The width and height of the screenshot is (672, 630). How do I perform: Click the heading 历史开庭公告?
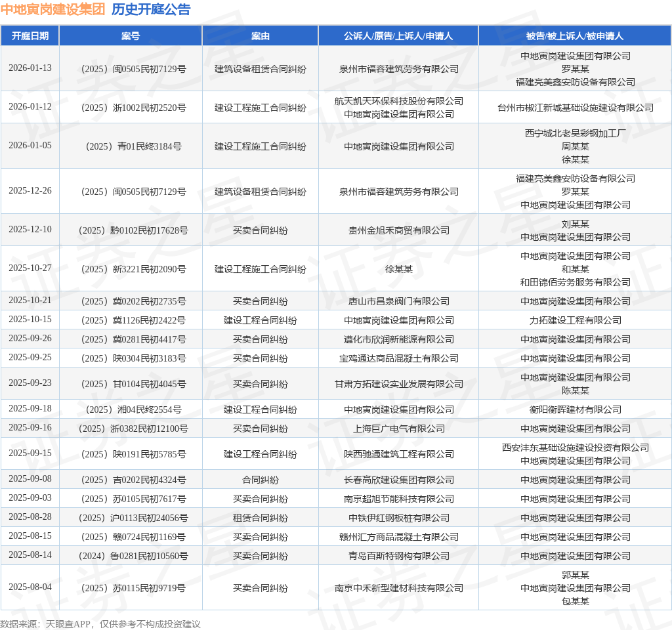[151, 9]
